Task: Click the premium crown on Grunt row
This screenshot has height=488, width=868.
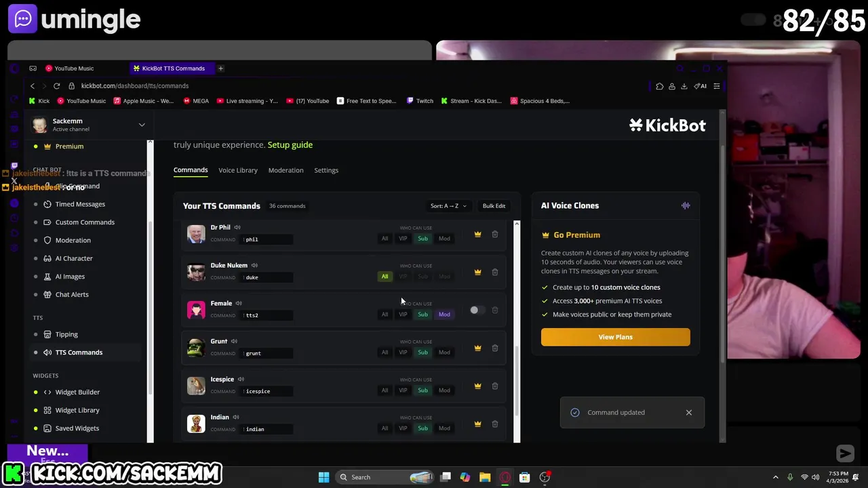Action: pyautogui.click(x=477, y=348)
